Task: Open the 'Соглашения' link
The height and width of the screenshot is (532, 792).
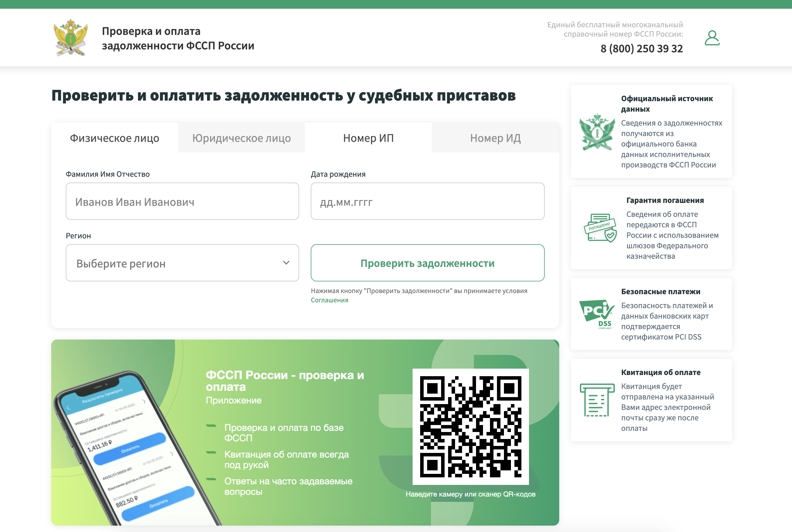Action: click(x=329, y=300)
